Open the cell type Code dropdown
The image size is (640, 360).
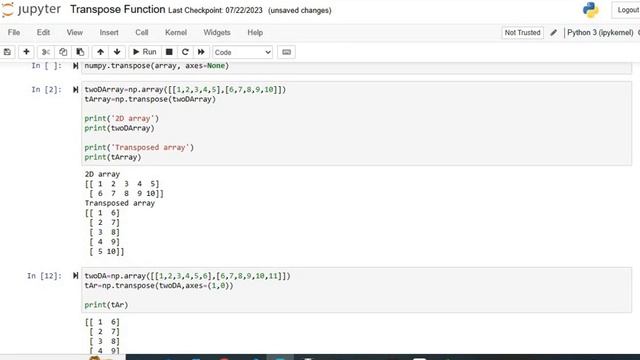[242, 52]
